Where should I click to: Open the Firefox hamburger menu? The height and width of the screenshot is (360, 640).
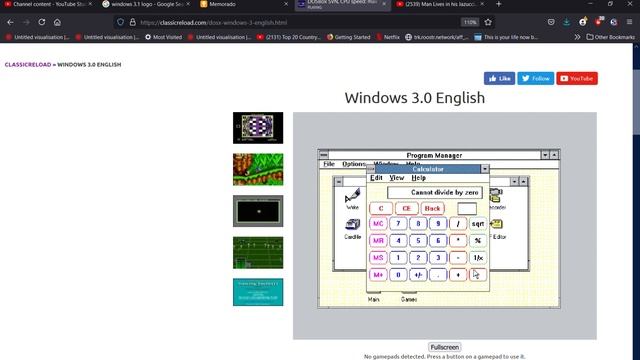[x=629, y=22]
